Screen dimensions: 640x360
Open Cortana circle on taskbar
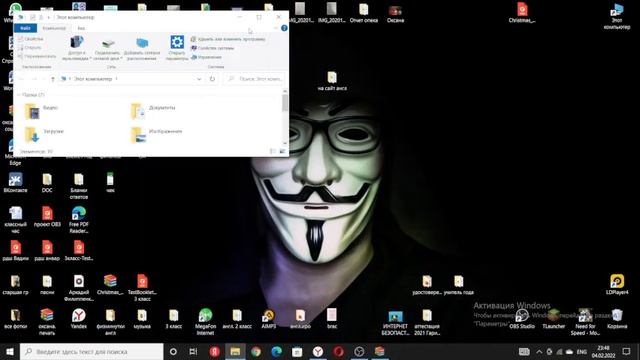173,351
